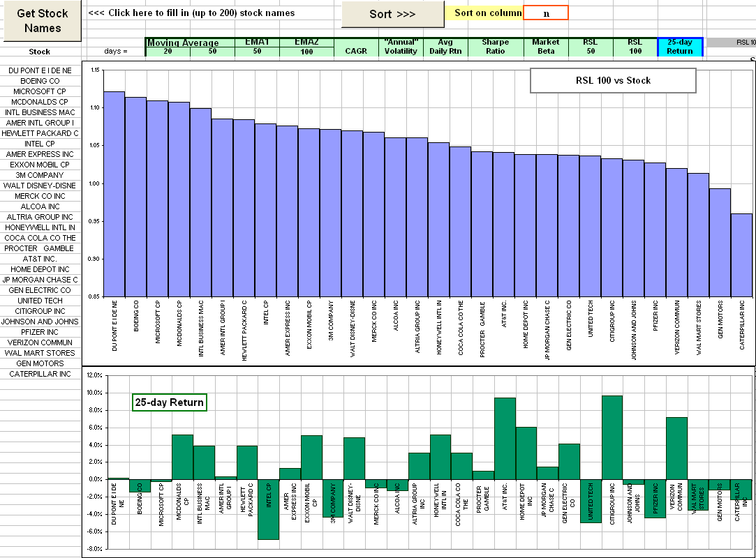Click the MCDONALDS CP bar in 25-day Return chart
Screen dimensions: 756x558
[x=182, y=458]
